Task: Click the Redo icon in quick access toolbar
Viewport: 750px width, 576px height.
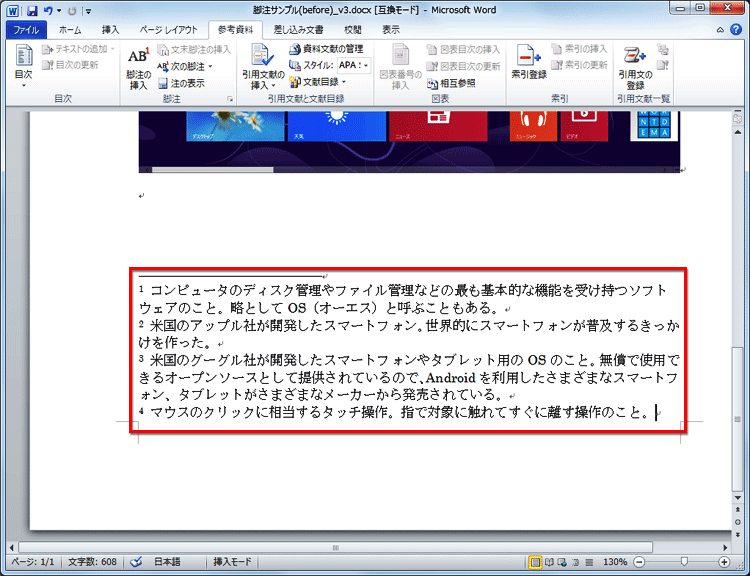Action: [x=72, y=10]
